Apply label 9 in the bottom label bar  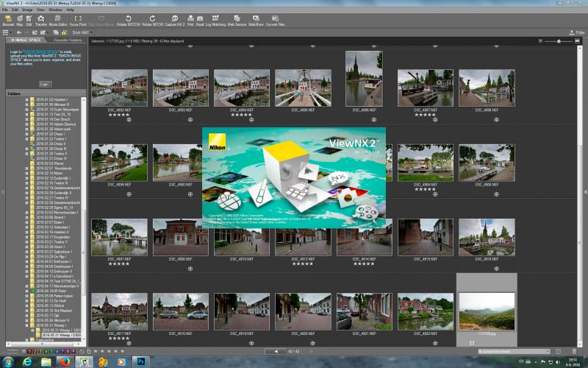click(73, 352)
